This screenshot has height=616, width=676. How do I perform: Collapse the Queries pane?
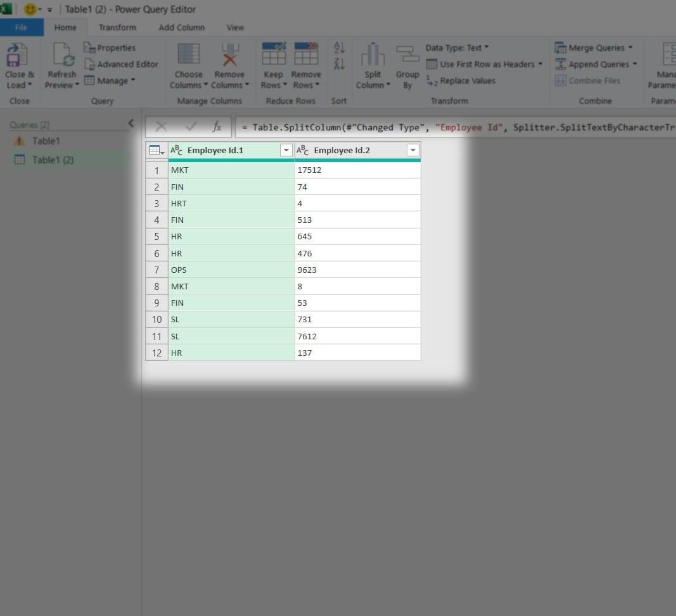(131, 123)
